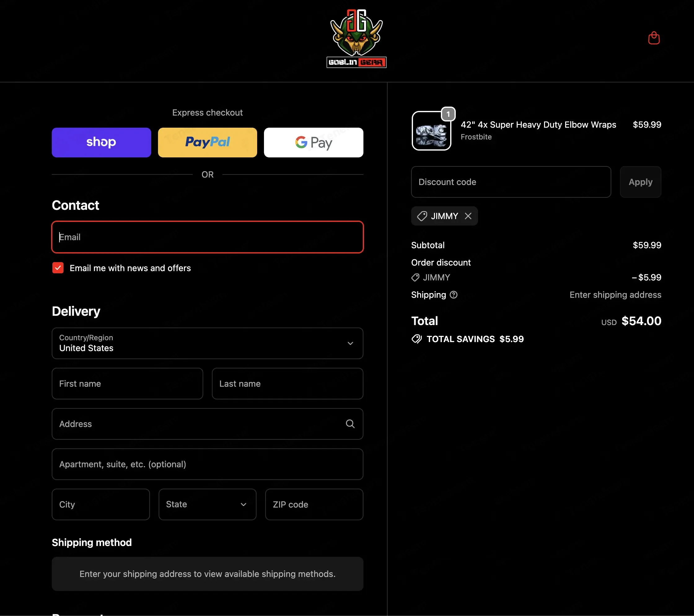Choose the Google Pay express button
Image resolution: width=694 pixels, height=616 pixels.
[x=314, y=142]
